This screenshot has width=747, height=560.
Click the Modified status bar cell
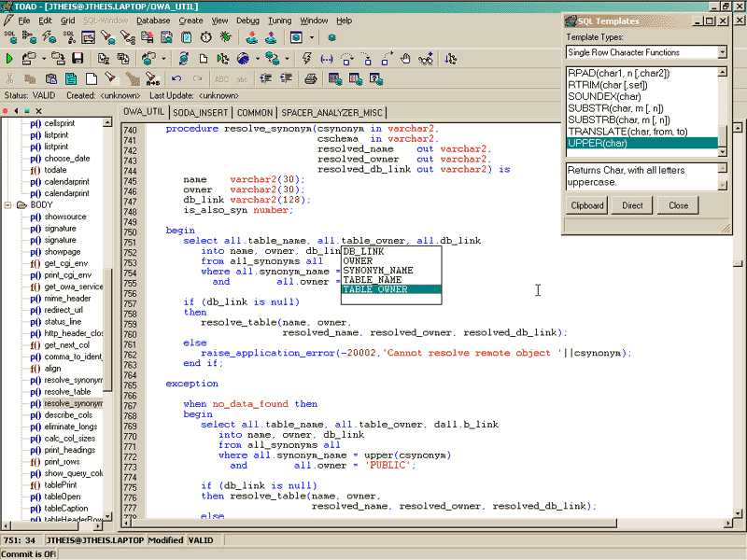(165, 540)
